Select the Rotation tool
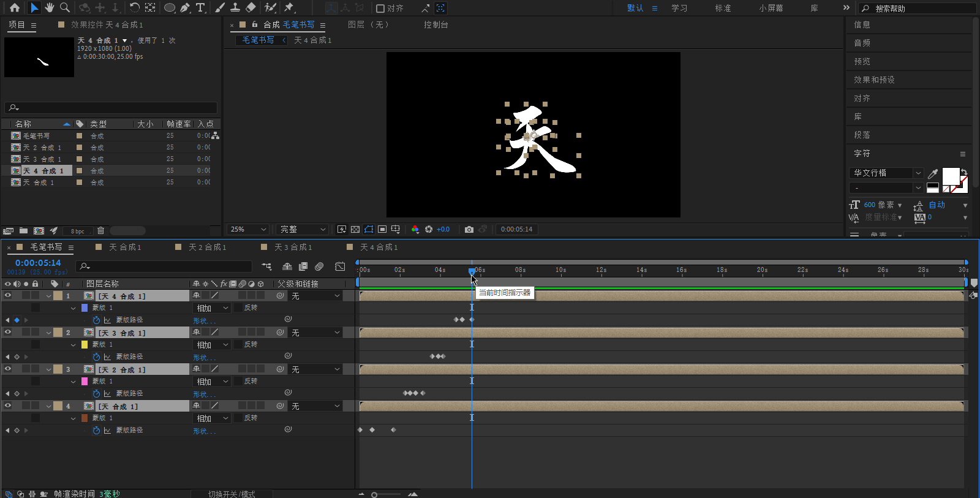Screen dimensions: 980x498 coord(134,8)
